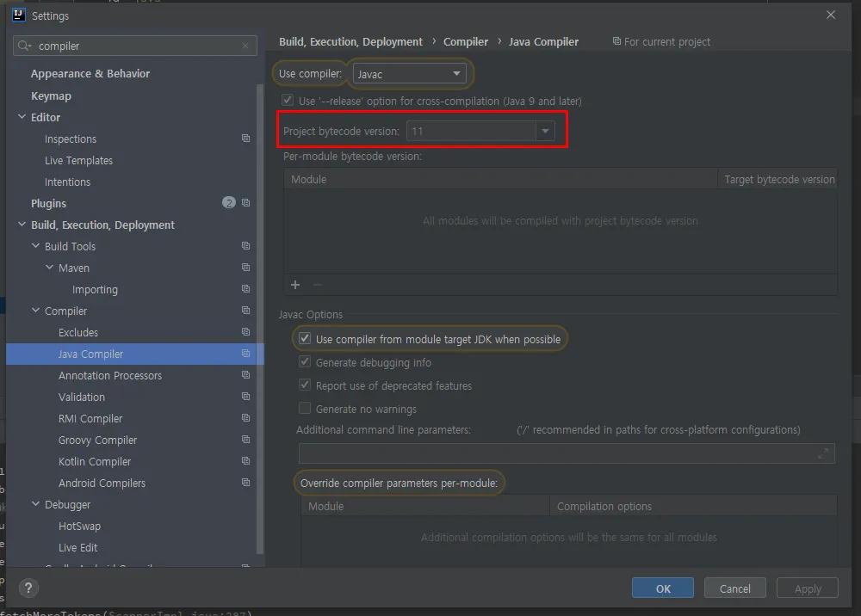The width and height of the screenshot is (861, 616).
Task: Click the Cancel button
Action: coord(734,588)
